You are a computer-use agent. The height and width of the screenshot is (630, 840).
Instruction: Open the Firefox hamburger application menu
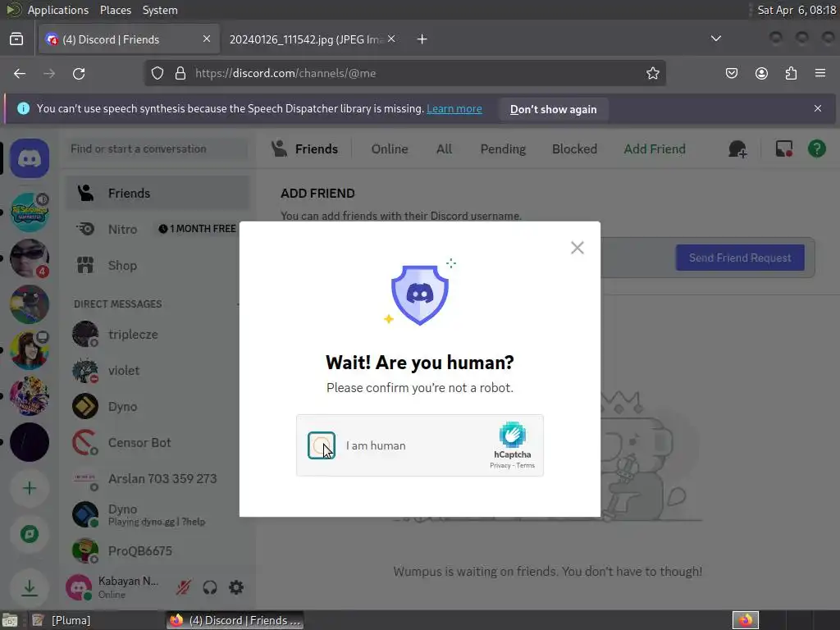point(820,73)
